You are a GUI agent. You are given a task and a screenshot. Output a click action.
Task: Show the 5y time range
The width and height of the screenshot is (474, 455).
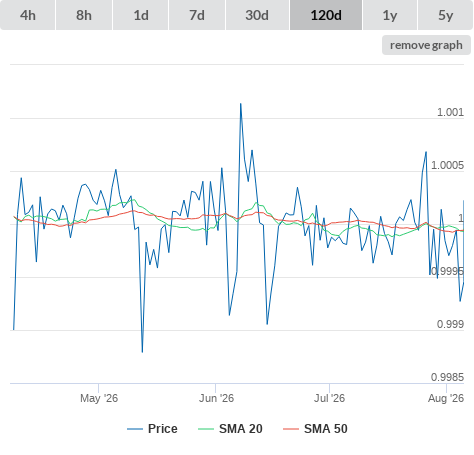click(446, 15)
